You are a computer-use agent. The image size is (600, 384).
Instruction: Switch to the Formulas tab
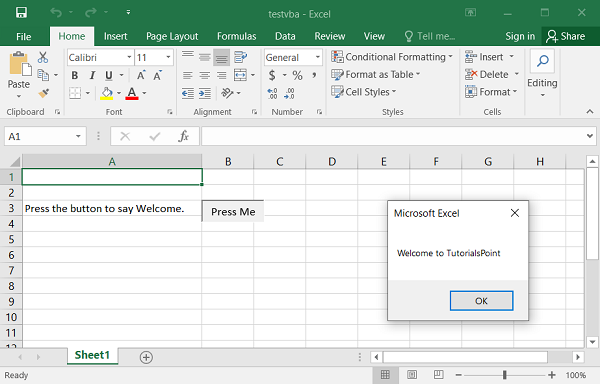pos(236,36)
